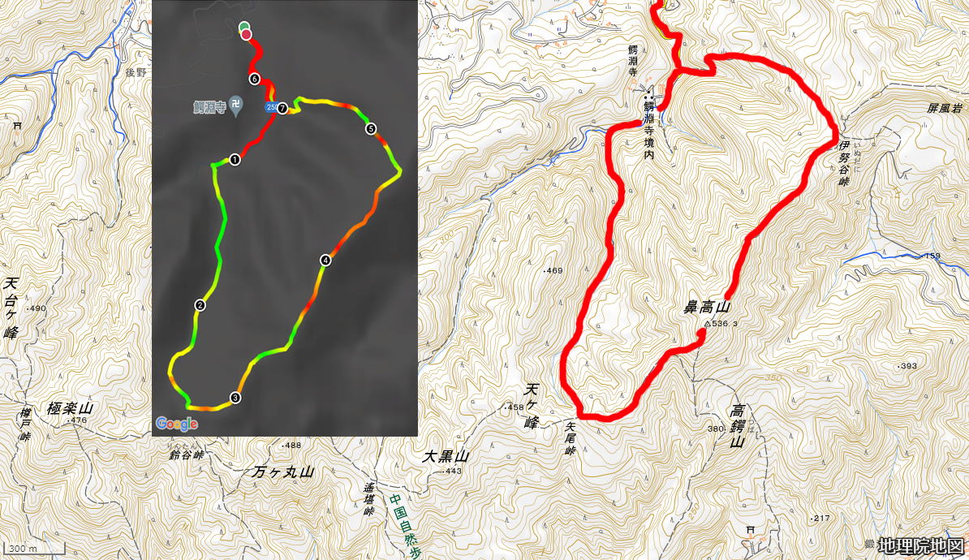The height and width of the screenshot is (560, 969).
Task: Click the 伊努谷峠 pass label
Action: [844, 163]
